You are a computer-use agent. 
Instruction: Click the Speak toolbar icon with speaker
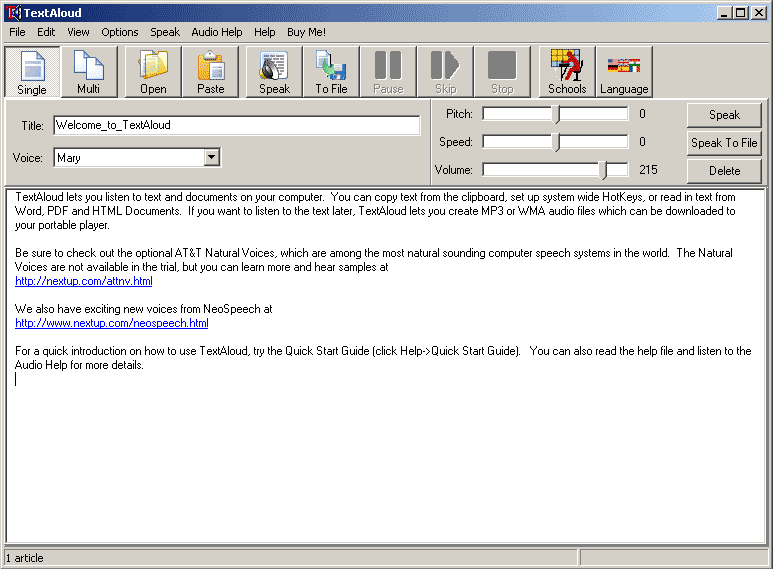(x=275, y=72)
